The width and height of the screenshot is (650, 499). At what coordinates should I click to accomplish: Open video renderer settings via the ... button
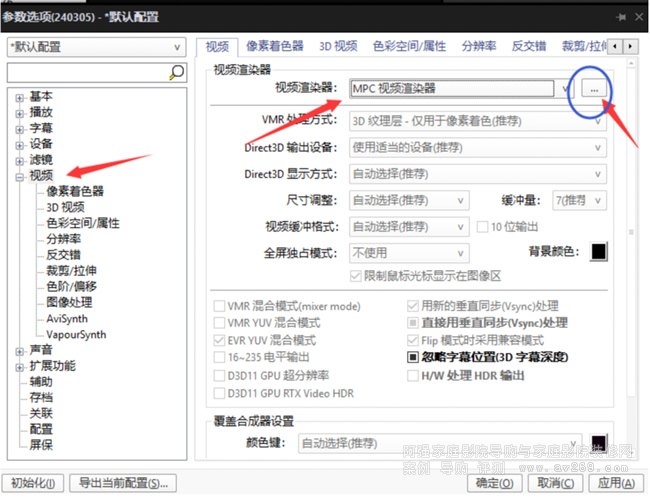594,90
